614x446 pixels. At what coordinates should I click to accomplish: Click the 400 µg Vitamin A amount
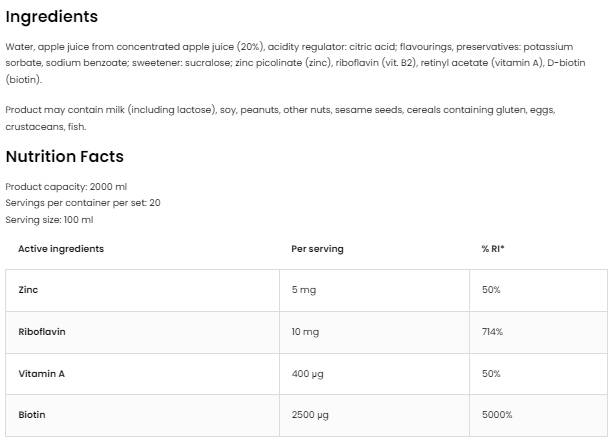point(308,373)
